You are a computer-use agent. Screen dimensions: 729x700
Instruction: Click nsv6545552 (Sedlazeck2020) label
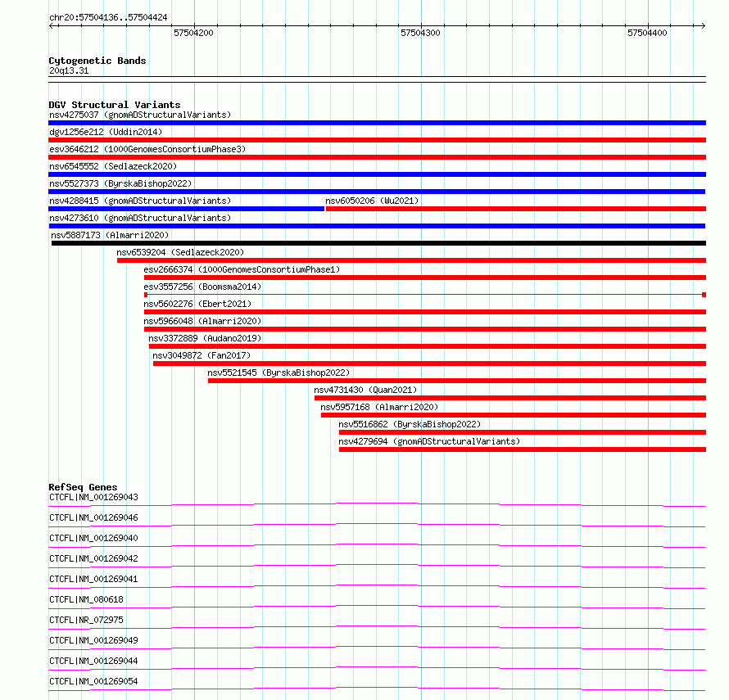tap(113, 166)
